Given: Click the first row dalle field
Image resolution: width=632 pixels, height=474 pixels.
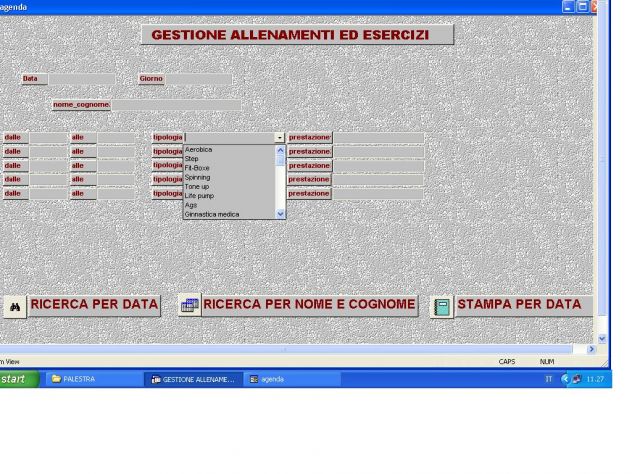Looking at the screenshot, I should (48, 138).
